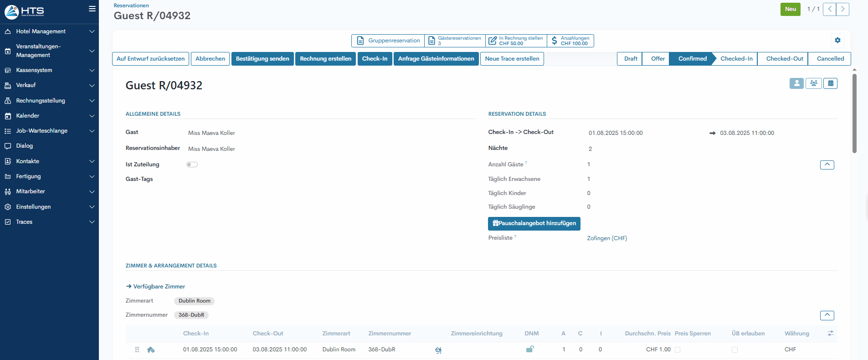Select the single guest view icon
The height and width of the screenshot is (360, 868).
pyautogui.click(x=796, y=83)
